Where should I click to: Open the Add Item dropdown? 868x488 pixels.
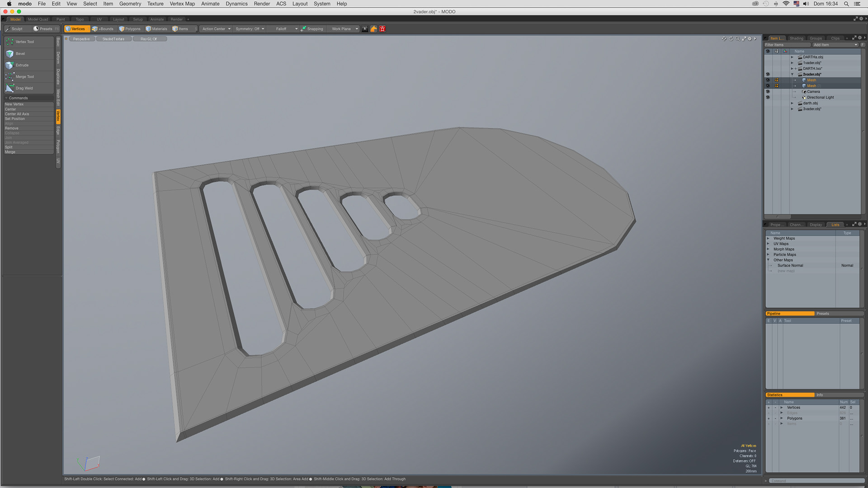(x=835, y=45)
